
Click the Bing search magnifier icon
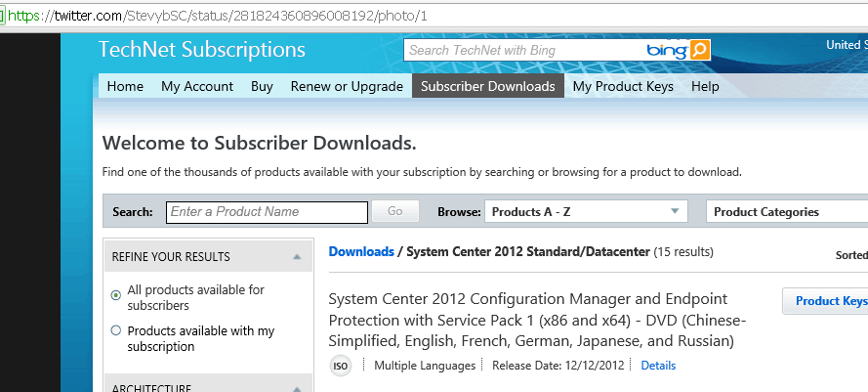point(699,51)
